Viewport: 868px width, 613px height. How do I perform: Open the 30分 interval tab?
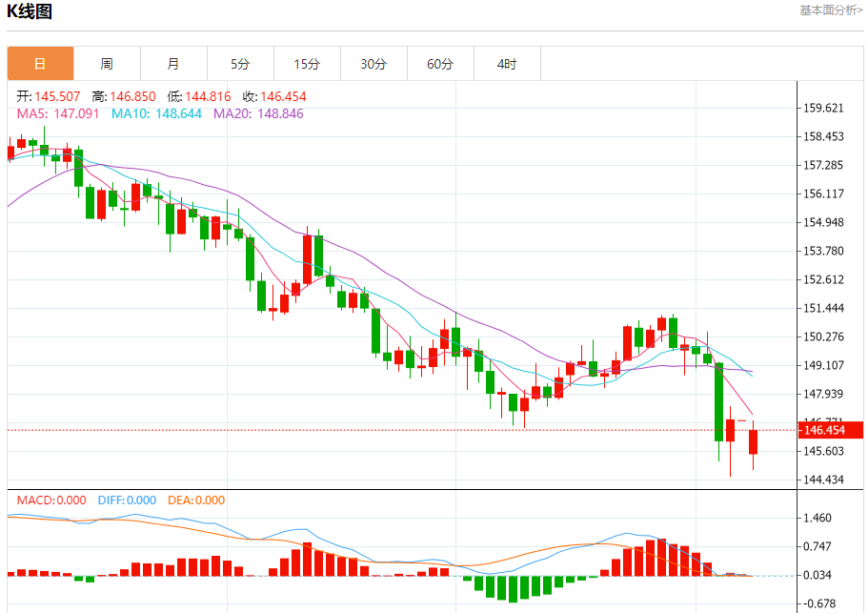point(373,64)
